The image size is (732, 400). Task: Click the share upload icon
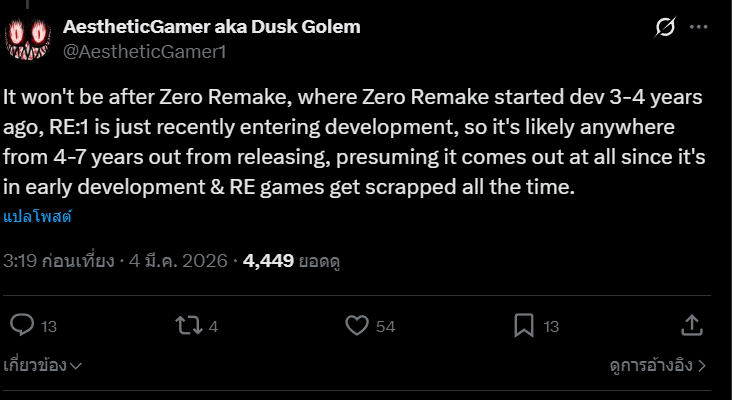click(x=692, y=325)
